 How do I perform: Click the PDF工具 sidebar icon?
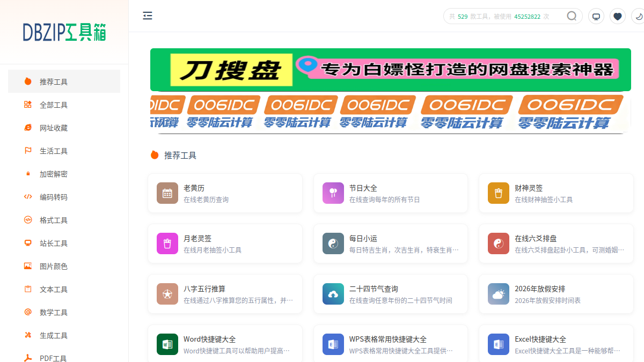coord(28,358)
